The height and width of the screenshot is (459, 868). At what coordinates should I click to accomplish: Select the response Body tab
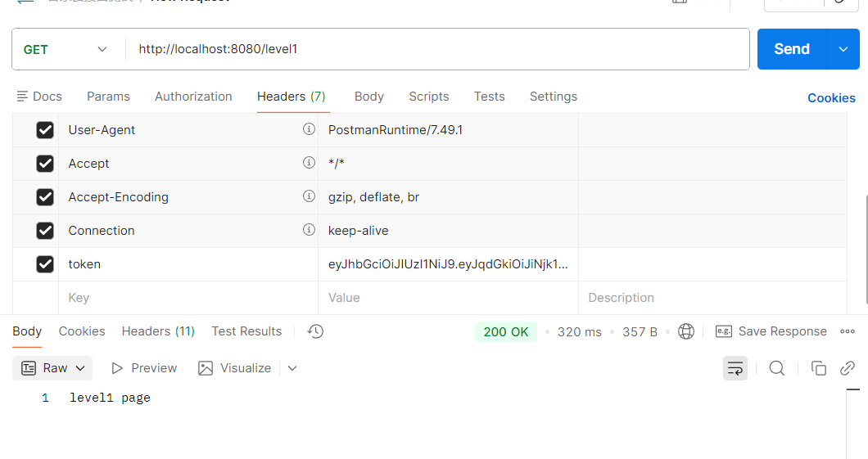click(x=27, y=331)
